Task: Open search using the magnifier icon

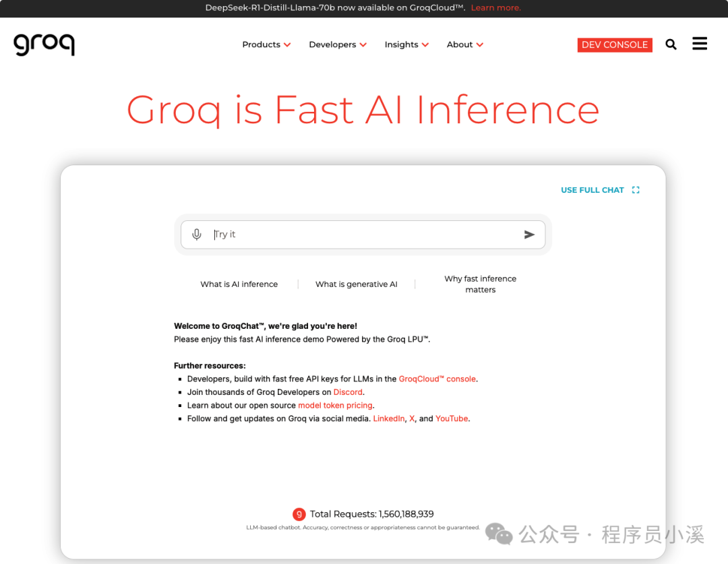Action: click(671, 44)
